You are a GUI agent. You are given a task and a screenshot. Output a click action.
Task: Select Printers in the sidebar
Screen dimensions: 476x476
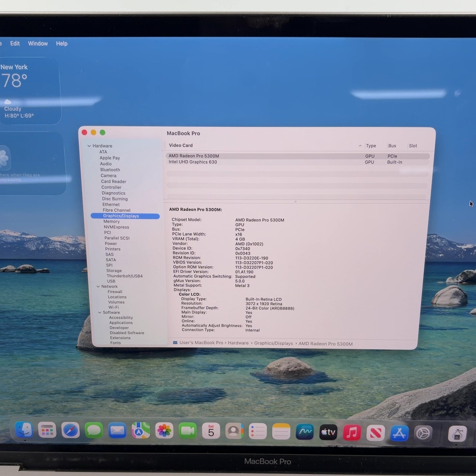tap(113, 249)
